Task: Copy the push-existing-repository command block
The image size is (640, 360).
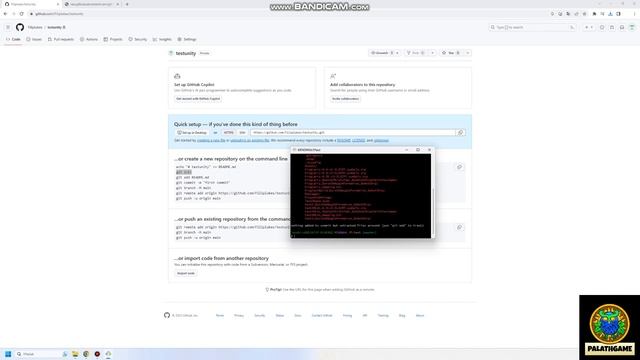Action: (x=459, y=227)
